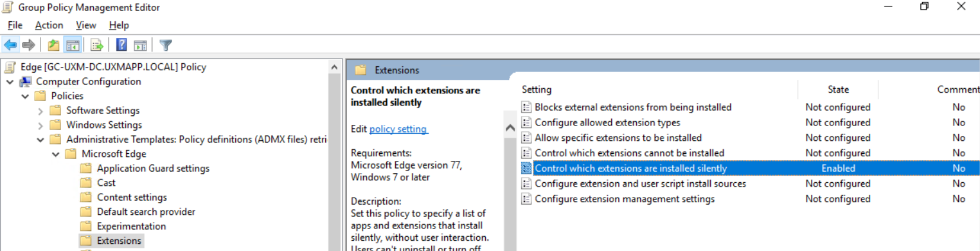Open the Edit policy setting link

[x=398, y=129]
